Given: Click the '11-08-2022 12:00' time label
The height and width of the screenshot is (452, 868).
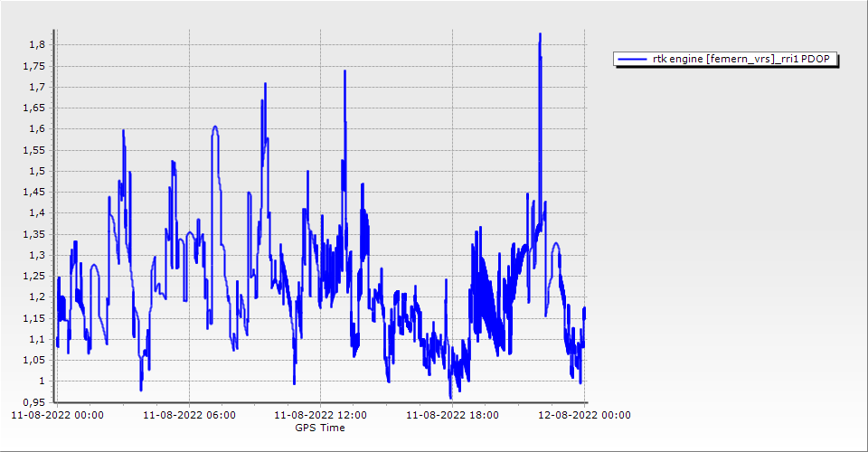Looking at the screenshot, I should click(320, 415).
